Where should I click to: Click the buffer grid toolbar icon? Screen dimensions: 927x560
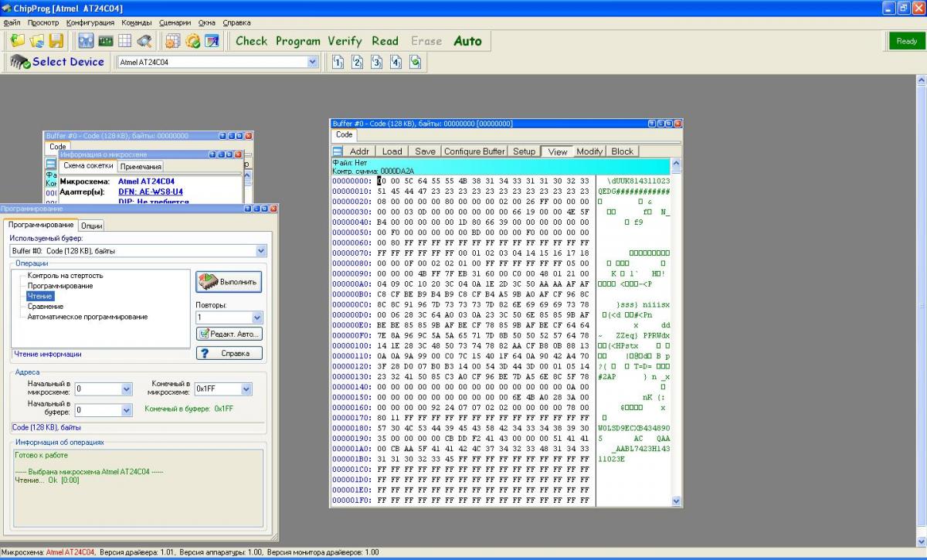click(124, 41)
